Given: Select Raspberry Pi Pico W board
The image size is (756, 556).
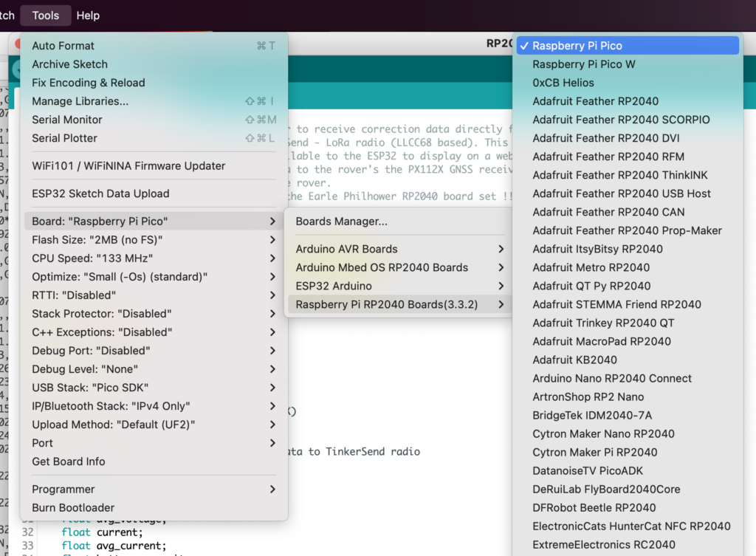Looking at the screenshot, I should tap(628, 64).
